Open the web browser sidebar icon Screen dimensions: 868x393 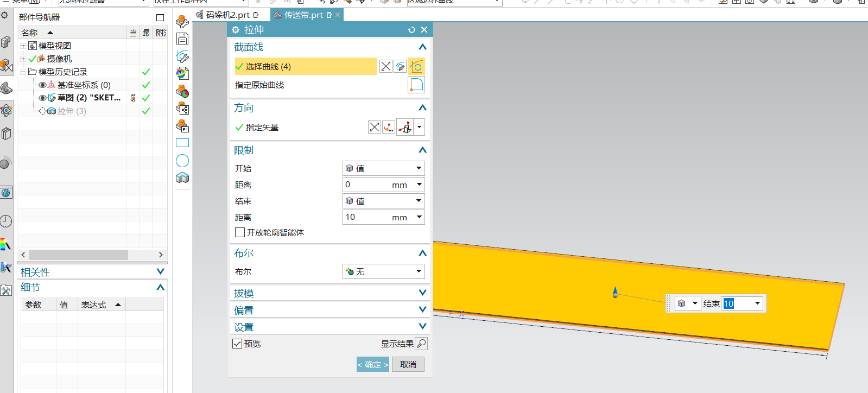6,193
